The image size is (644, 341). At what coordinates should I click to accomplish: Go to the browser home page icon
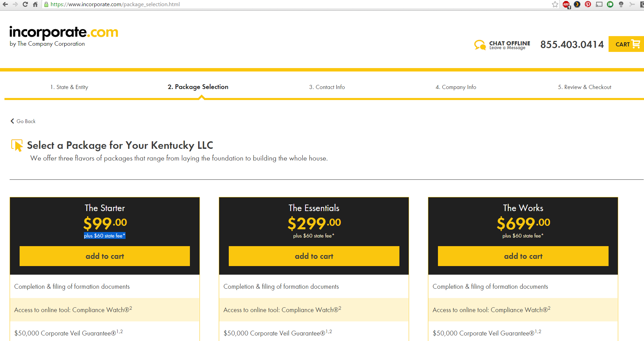point(35,4)
